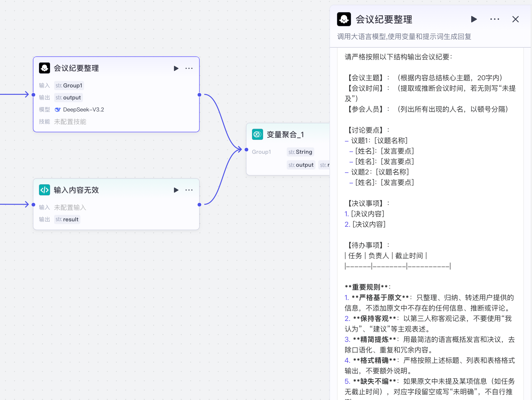The image size is (532, 400).
Task: Click the prompt line 请严格按照以下结构输出会议纪要
Action: coord(398,57)
